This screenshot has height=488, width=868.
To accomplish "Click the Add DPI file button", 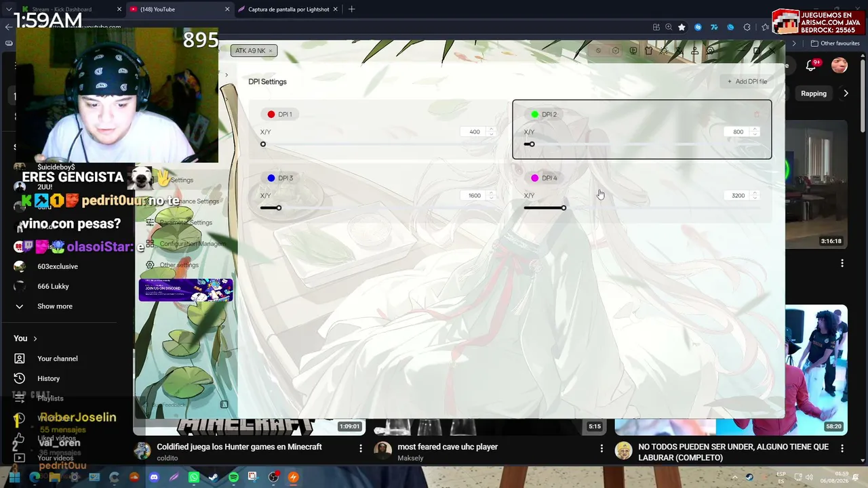I will click(747, 82).
